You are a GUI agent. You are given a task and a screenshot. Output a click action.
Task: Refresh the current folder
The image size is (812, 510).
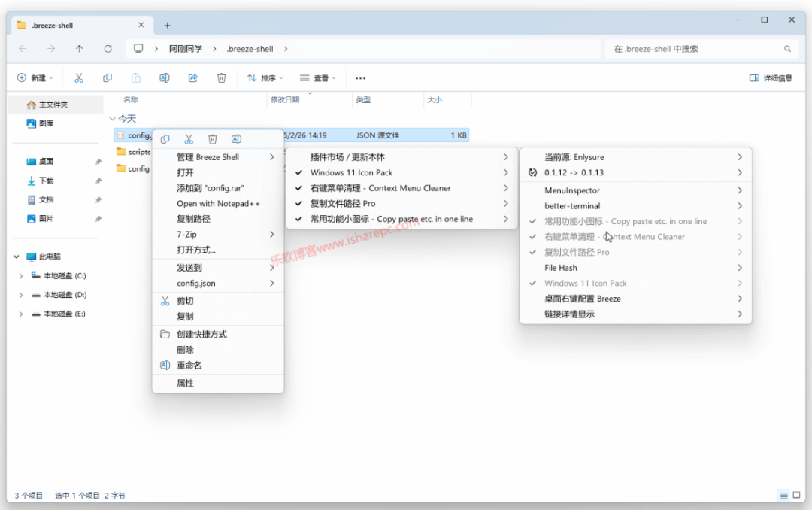pyautogui.click(x=108, y=49)
